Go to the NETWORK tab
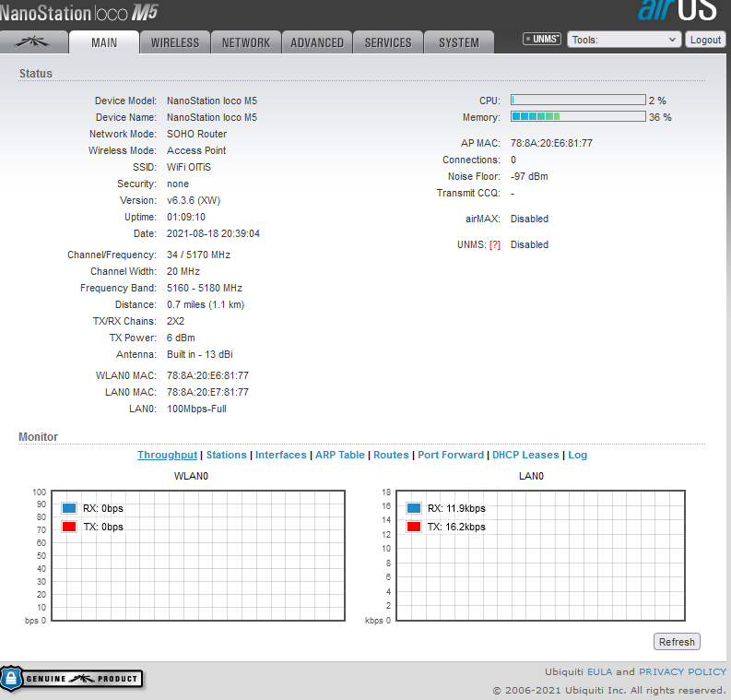 coord(246,42)
